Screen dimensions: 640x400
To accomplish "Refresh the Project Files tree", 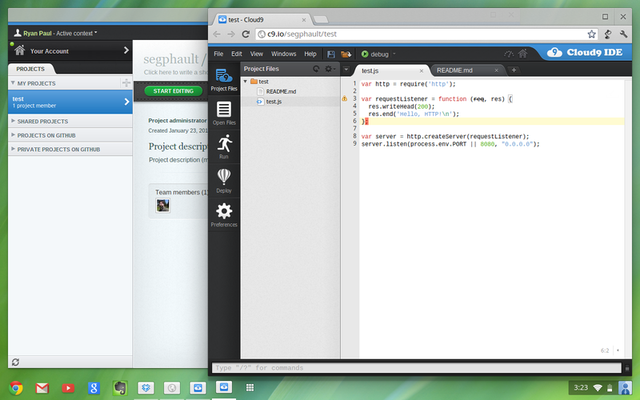I will 316,69.
